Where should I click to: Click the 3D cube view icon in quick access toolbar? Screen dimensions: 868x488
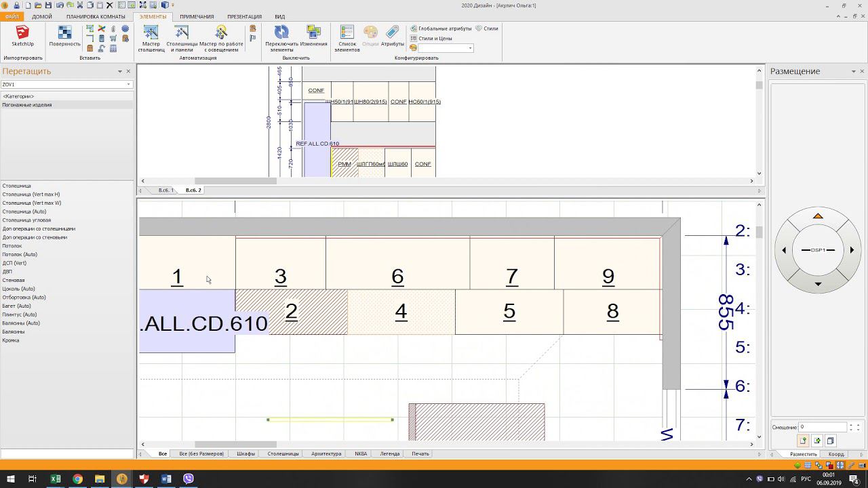tap(165, 5)
